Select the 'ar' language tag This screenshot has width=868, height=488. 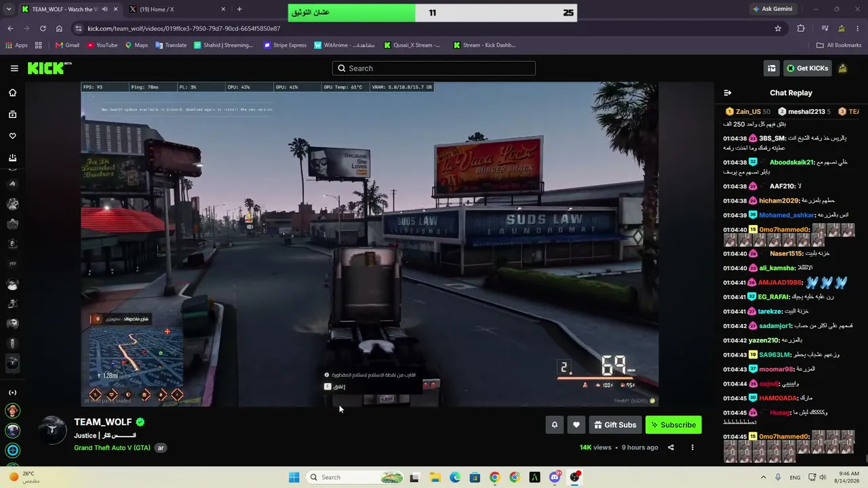click(x=161, y=448)
